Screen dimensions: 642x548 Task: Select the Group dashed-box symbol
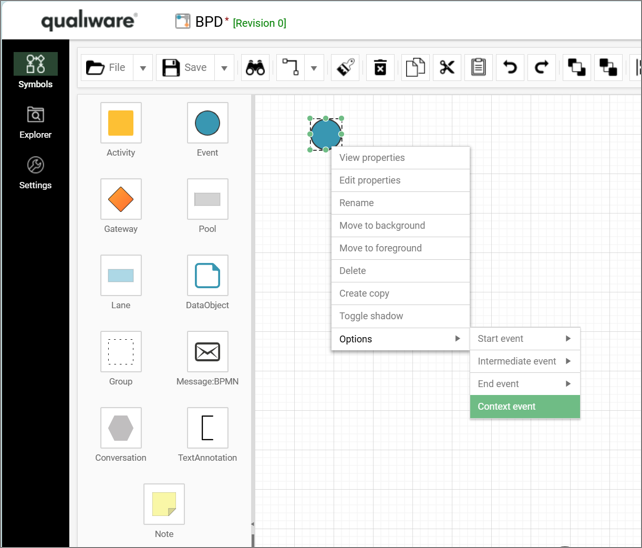point(121,351)
